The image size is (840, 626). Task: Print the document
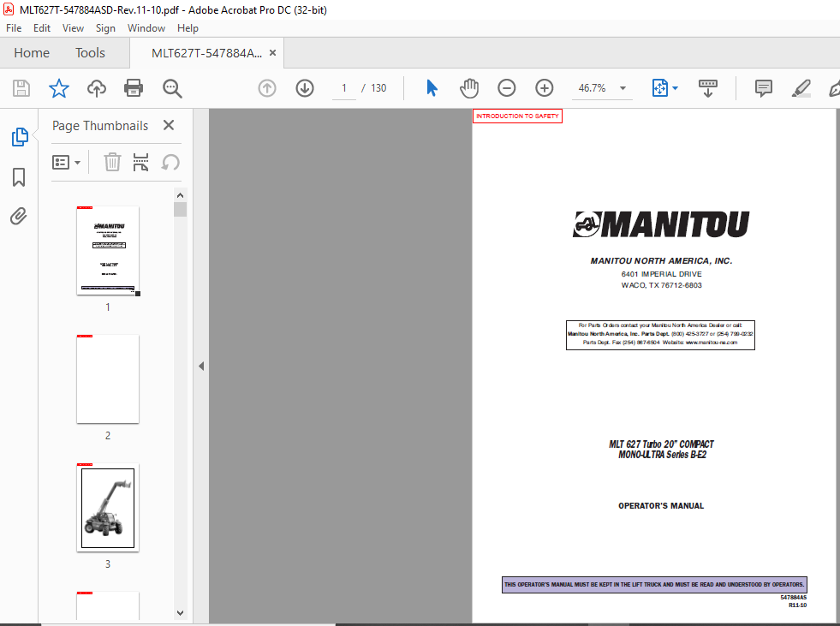(134, 88)
